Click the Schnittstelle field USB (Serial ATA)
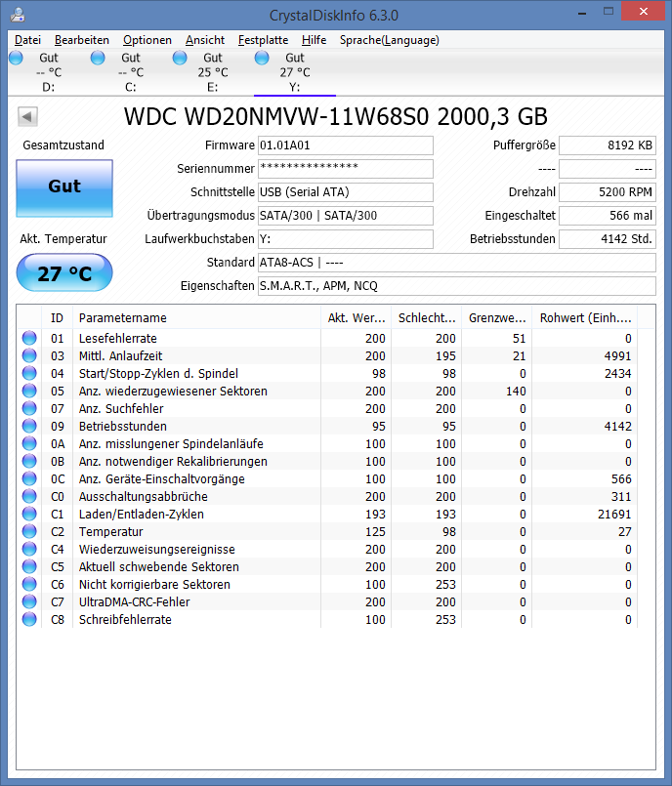This screenshot has height=786, width=672. click(346, 192)
